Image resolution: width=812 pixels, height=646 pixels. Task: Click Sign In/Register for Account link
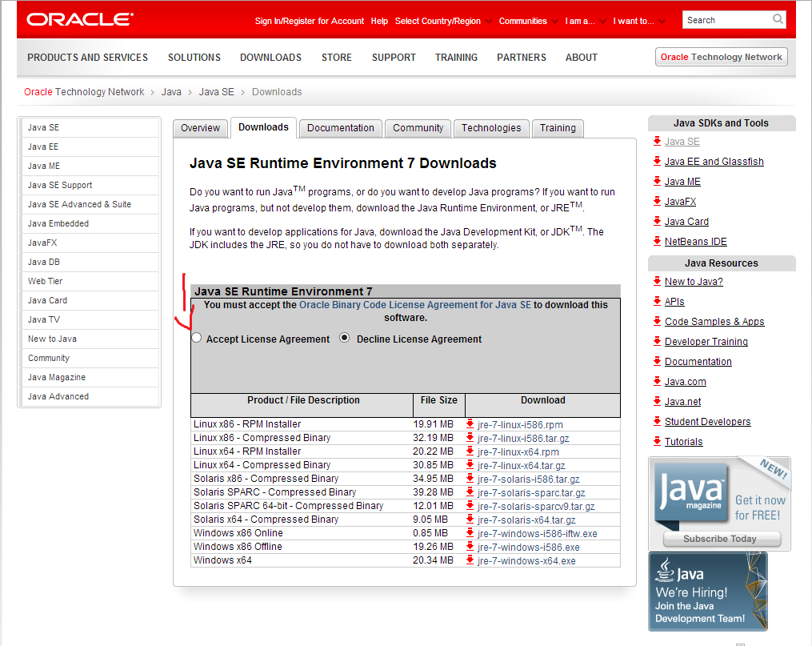(309, 21)
